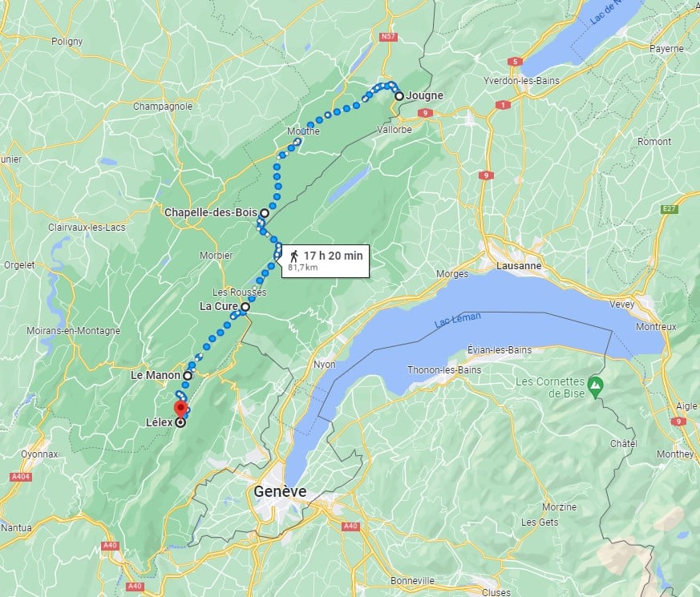This screenshot has height=597, width=700.
Task: Click the red destination pin at Lélex
Action: 180,409
